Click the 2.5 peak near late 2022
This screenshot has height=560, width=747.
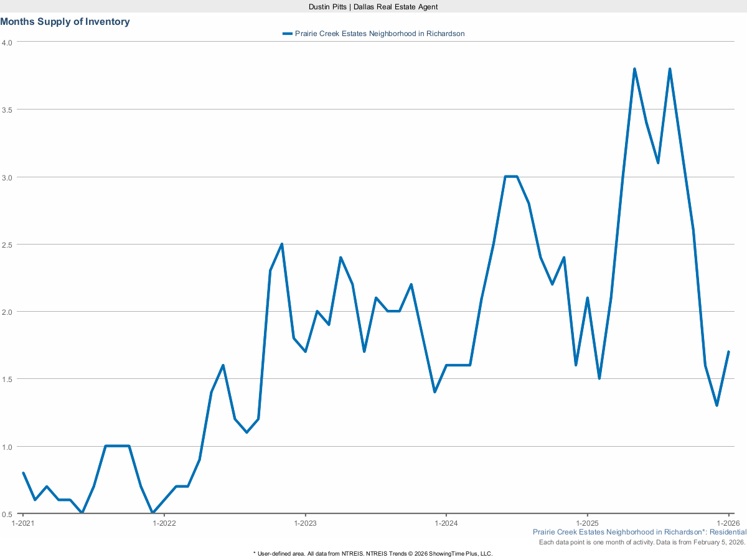click(281, 244)
